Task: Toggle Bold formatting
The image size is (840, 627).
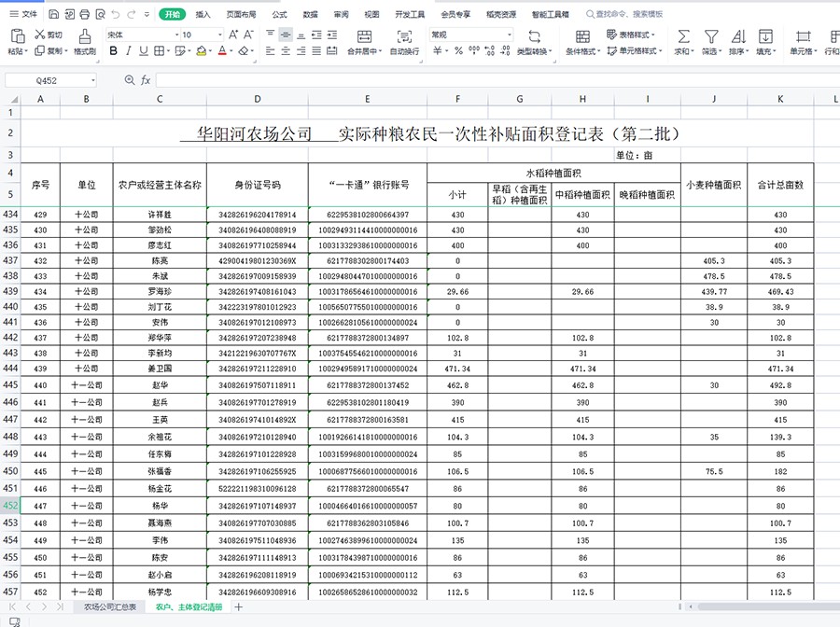Action: tap(111, 51)
